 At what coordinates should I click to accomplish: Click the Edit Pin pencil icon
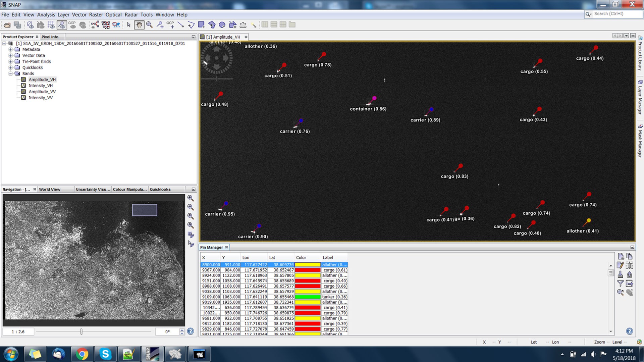[x=621, y=265]
